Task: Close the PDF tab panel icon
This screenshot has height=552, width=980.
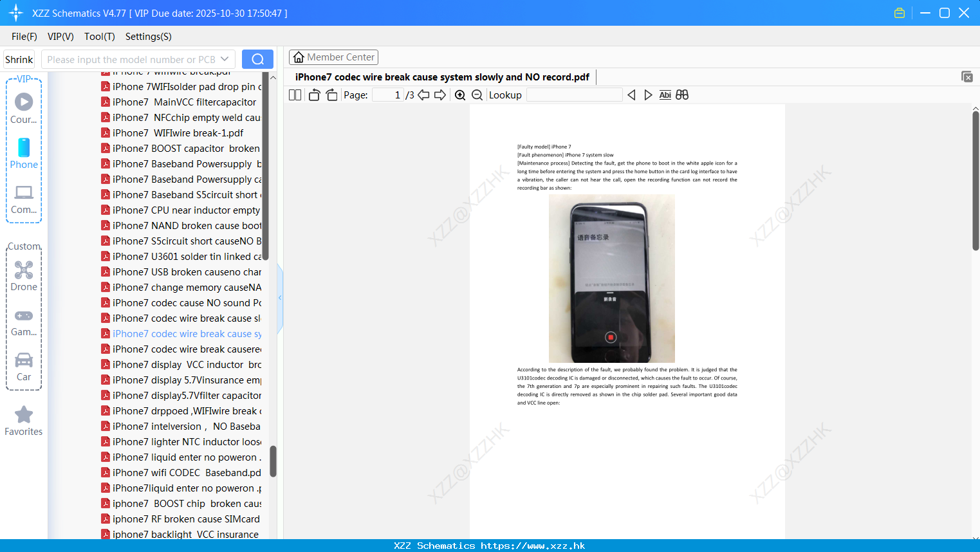Action: [967, 77]
